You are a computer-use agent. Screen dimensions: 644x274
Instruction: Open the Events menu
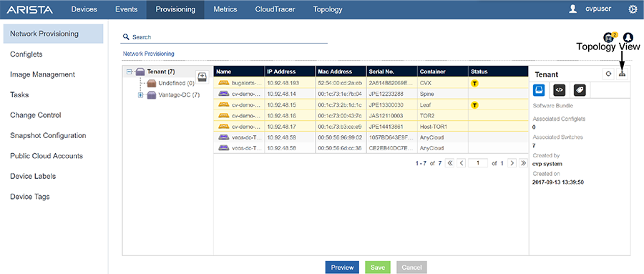tap(127, 9)
